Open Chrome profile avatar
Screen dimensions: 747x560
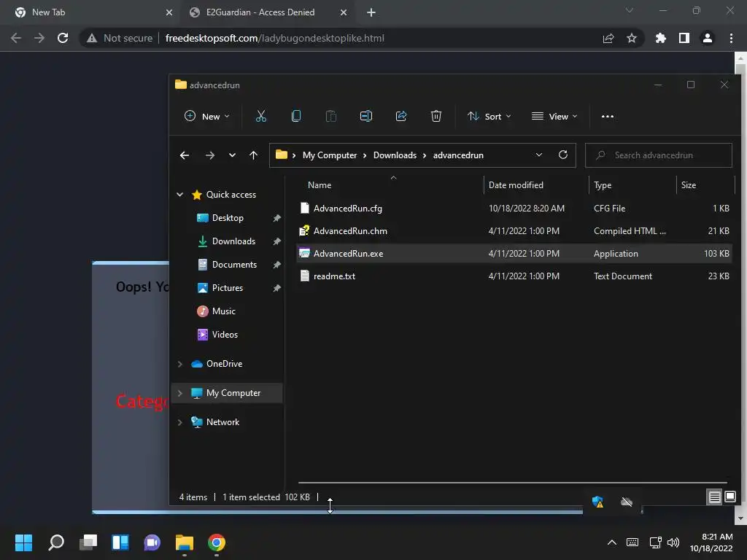(707, 38)
